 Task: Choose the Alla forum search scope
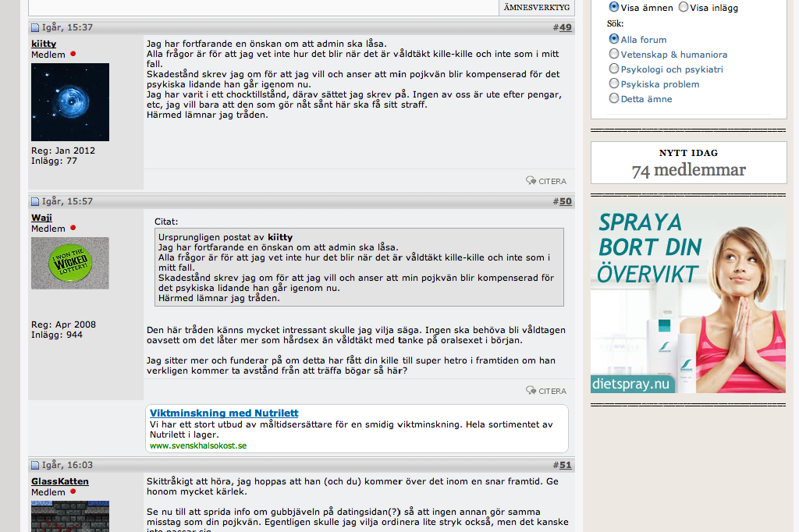tap(614, 39)
